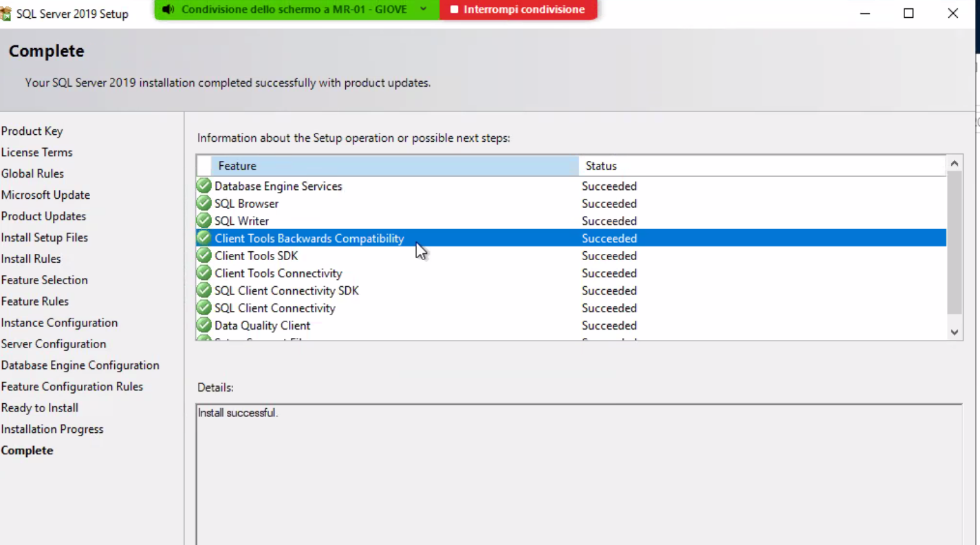Click the stop icon inside Interrompi condivisione

click(455, 10)
